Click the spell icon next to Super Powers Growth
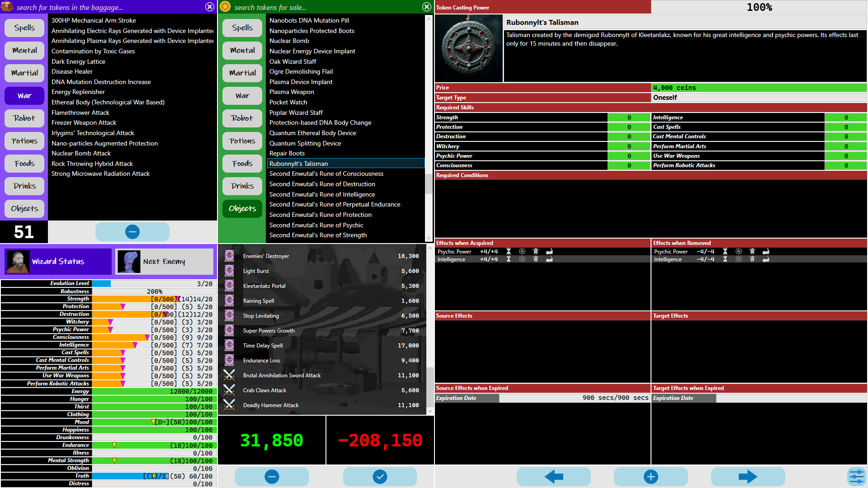The height and width of the screenshot is (488, 868). click(x=229, y=330)
